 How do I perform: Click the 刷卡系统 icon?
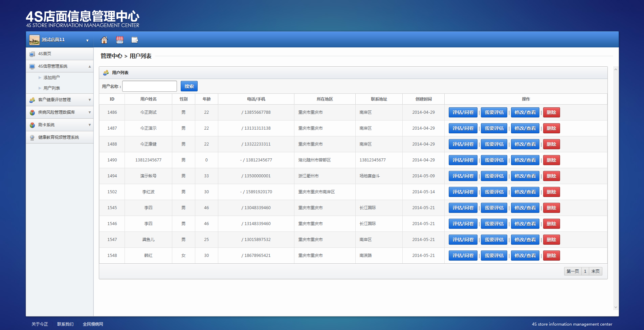tap(32, 125)
